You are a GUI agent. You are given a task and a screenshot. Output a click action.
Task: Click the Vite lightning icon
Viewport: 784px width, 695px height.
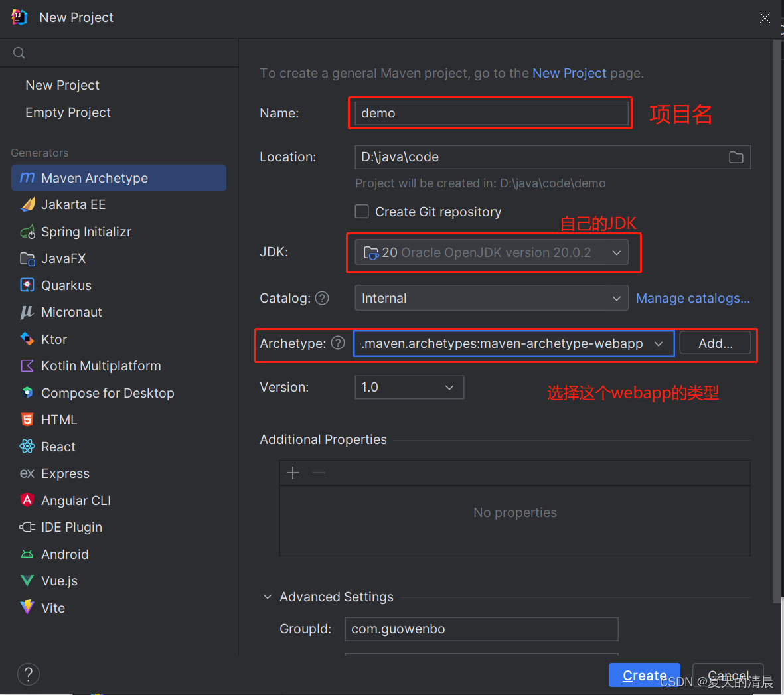pyautogui.click(x=27, y=607)
